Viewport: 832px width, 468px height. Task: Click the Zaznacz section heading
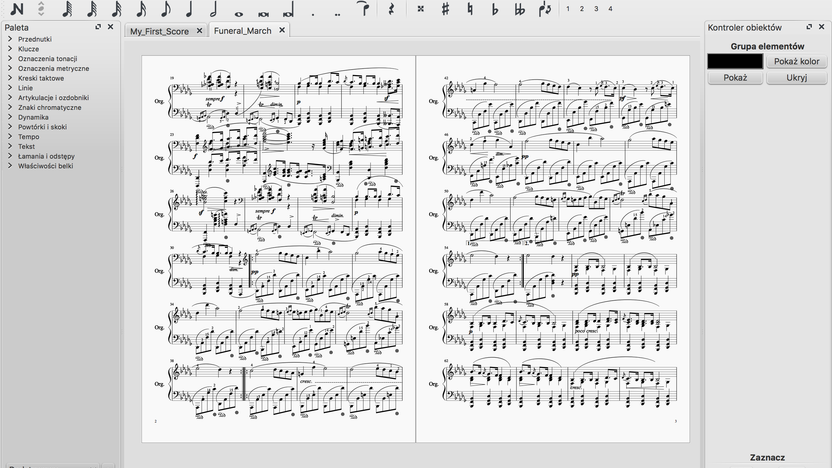(x=767, y=457)
